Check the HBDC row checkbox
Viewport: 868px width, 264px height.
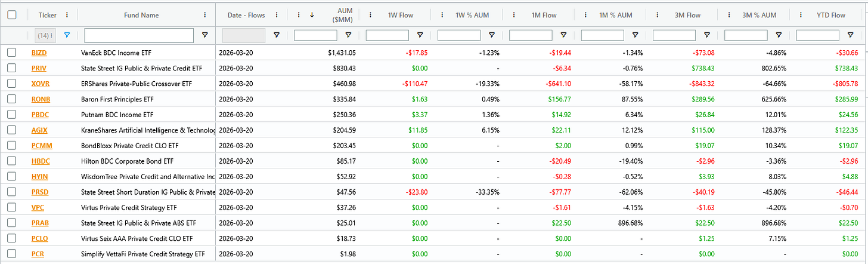point(11,161)
